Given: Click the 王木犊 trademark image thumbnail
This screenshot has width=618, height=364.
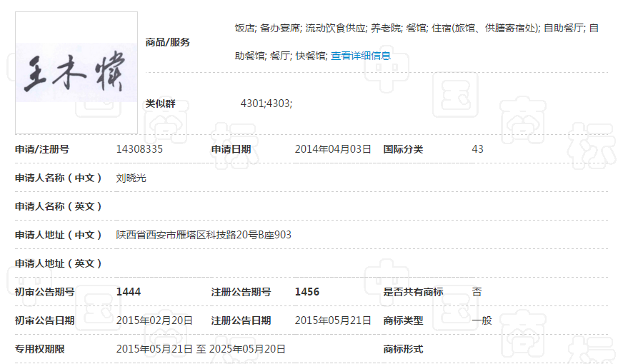Looking at the screenshot, I should click(76, 73).
